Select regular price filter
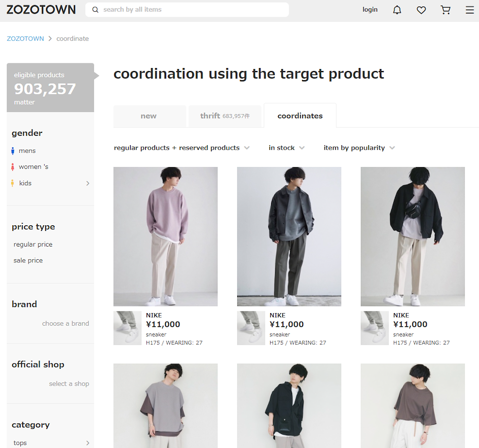Screen dimensions: 479x448 pyautogui.click(x=33, y=245)
